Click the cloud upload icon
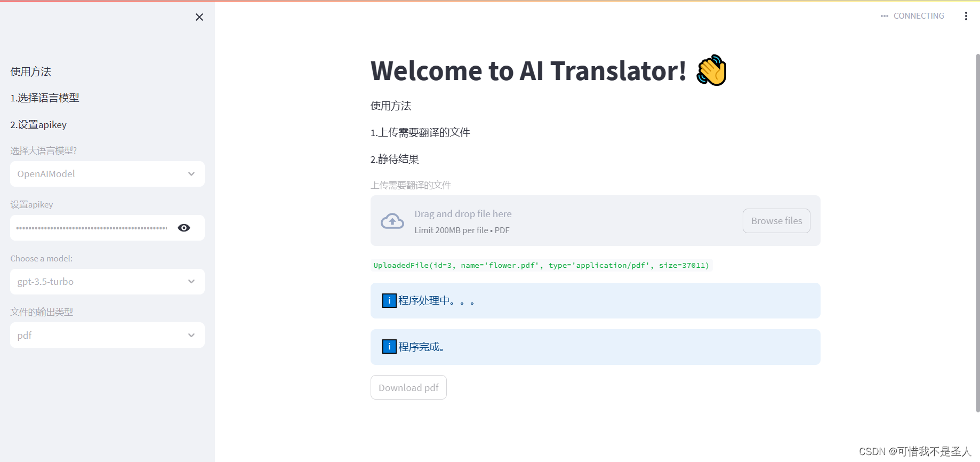 pos(392,221)
